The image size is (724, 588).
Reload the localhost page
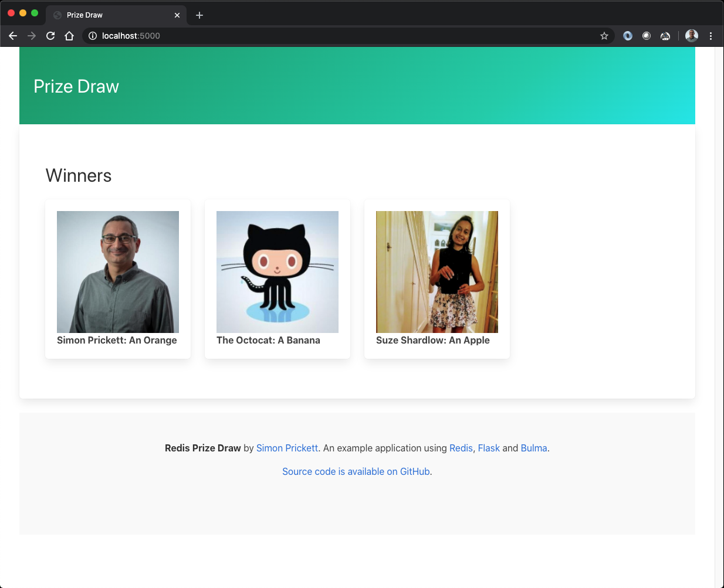point(50,36)
